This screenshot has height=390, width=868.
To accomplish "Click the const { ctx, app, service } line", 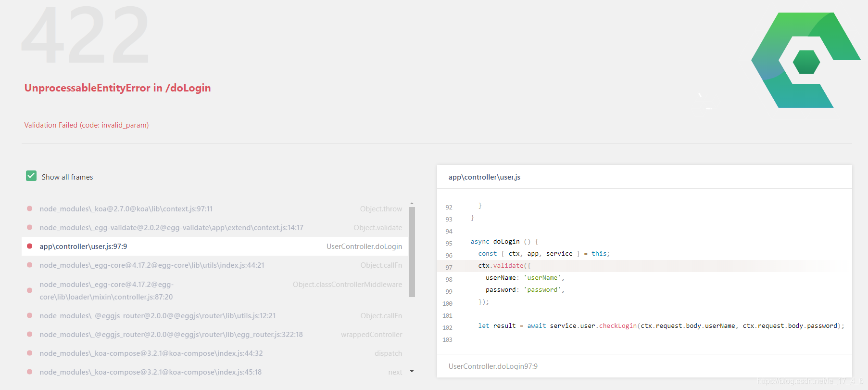I will 544,254.
